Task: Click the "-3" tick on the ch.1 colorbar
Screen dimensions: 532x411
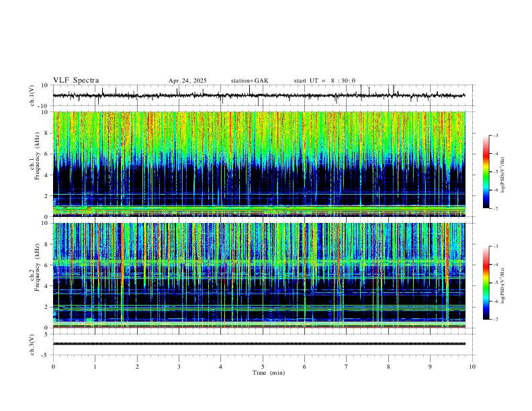Action: [x=495, y=135]
